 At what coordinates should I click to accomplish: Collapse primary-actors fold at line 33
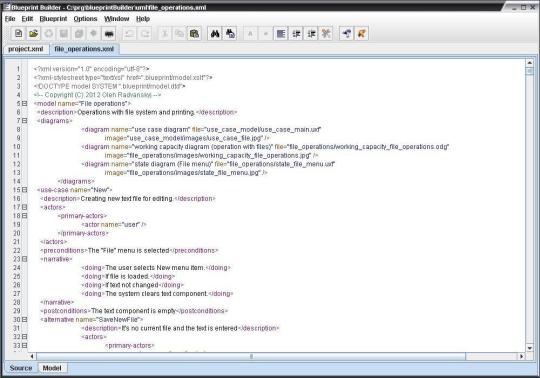coord(24,345)
